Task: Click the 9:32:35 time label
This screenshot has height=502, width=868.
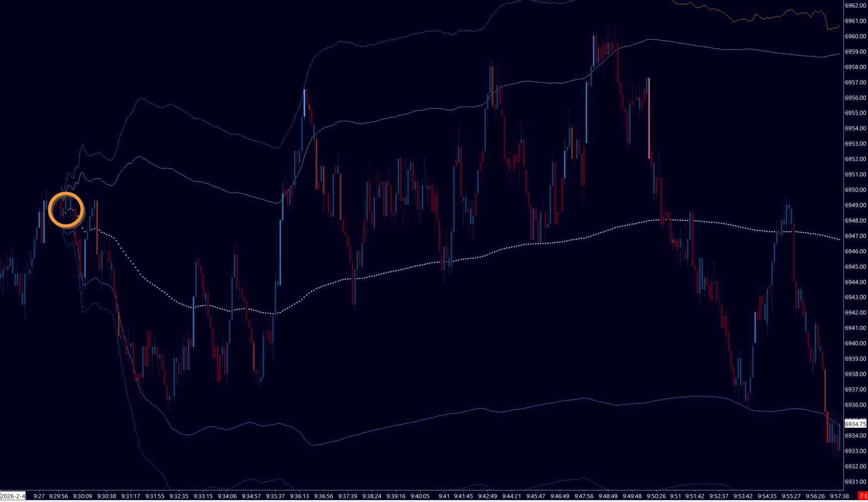Action: pos(179,496)
